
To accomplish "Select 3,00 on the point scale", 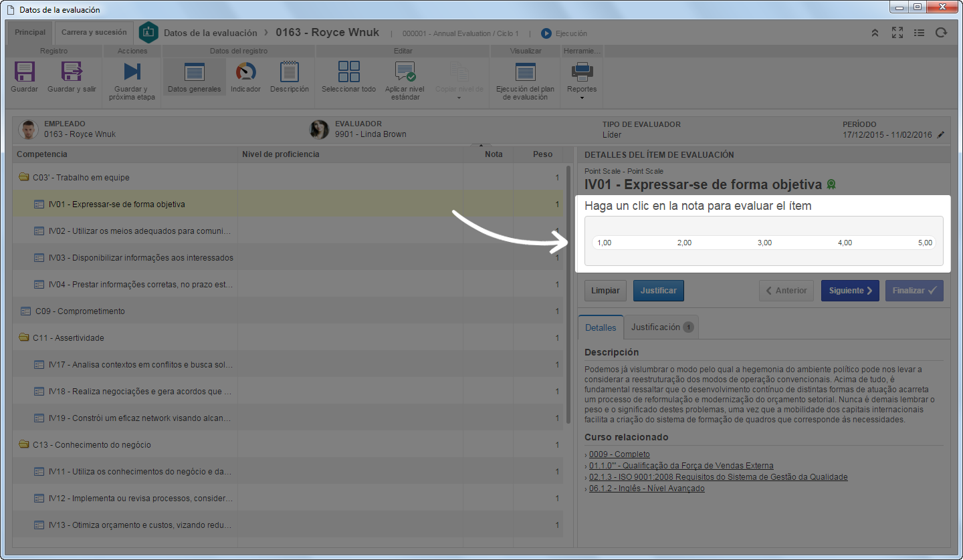I will tap(764, 243).
